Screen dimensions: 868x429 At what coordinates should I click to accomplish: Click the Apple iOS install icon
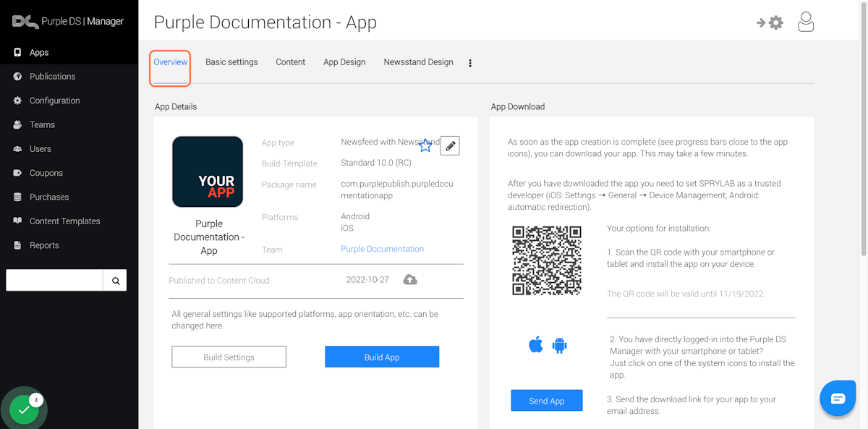pos(536,344)
